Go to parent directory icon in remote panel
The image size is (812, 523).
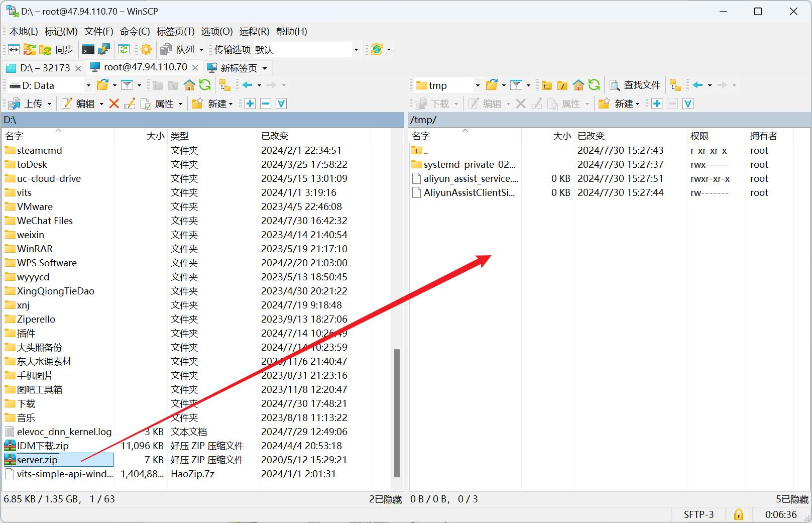click(547, 85)
